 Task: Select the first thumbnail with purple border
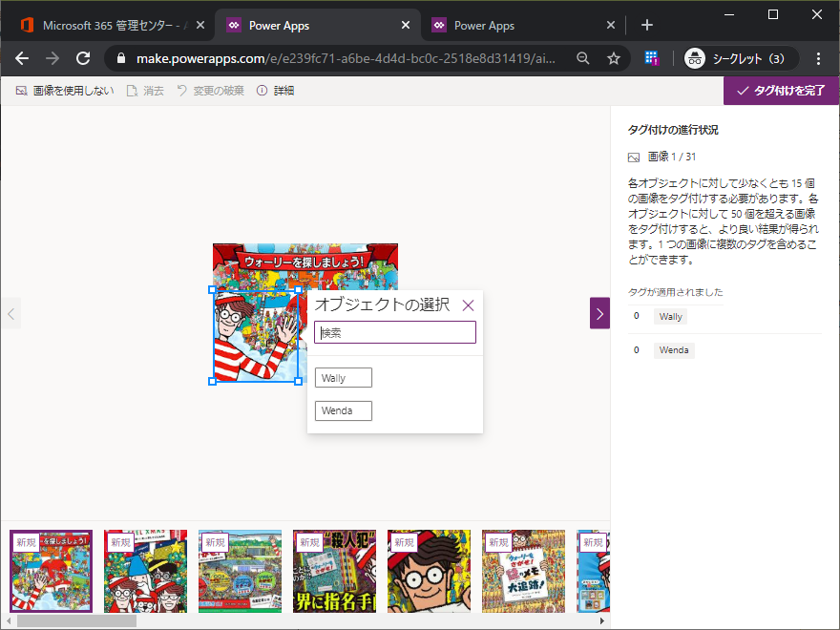[51, 571]
